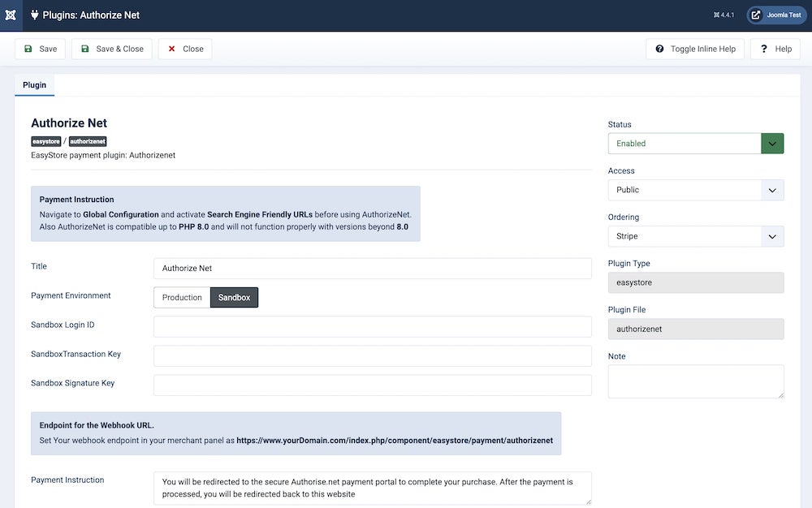Image resolution: width=812 pixels, height=508 pixels.
Task: Select Sandbox payment environment
Action: [x=234, y=298]
